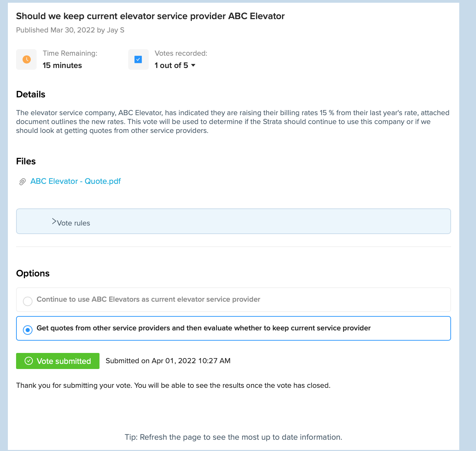Image resolution: width=476 pixels, height=451 pixels.
Task: Click the checkmark circle icon in Vote submitted
Action: click(x=29, y=361)
